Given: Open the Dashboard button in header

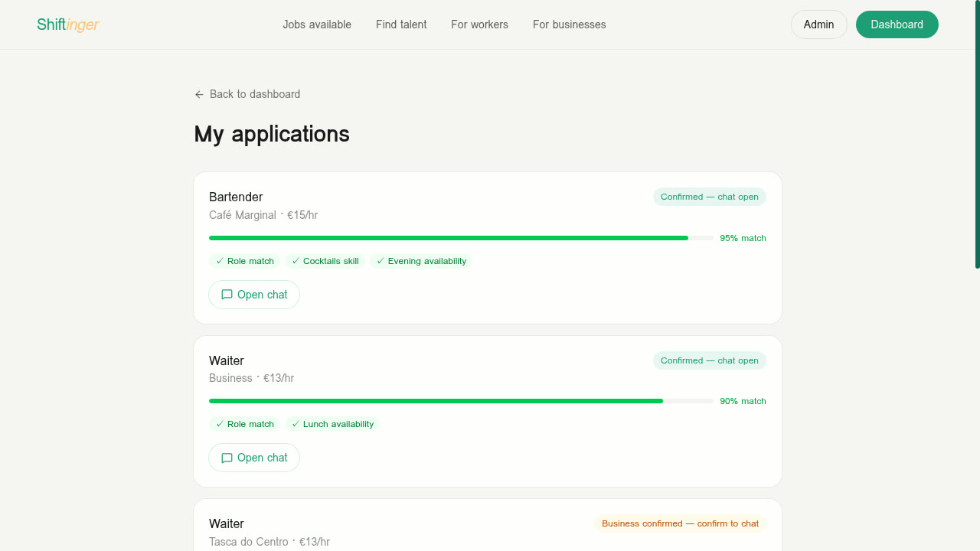Looking at the screenshot, I should (x=897, y=24).
